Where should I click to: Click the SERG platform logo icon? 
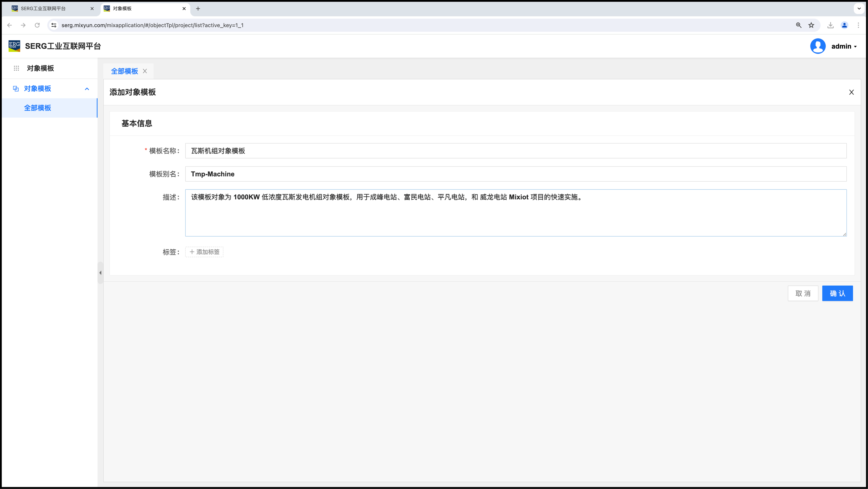[14, 46]
